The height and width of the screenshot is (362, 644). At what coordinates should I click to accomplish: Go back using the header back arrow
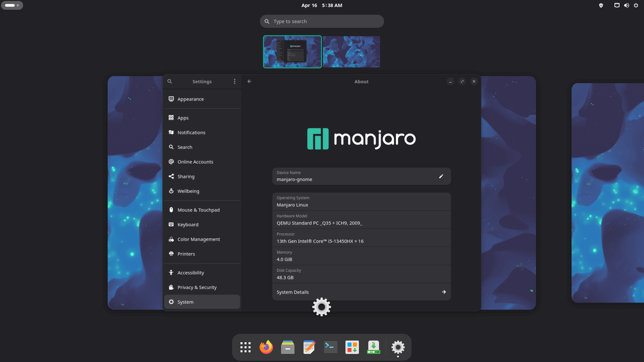coord(249,81)
